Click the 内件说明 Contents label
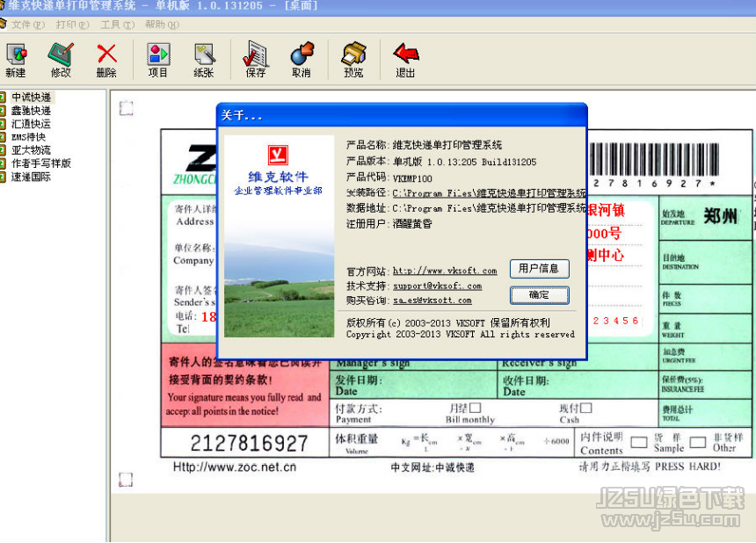756x543 pixels. (601, 444)
